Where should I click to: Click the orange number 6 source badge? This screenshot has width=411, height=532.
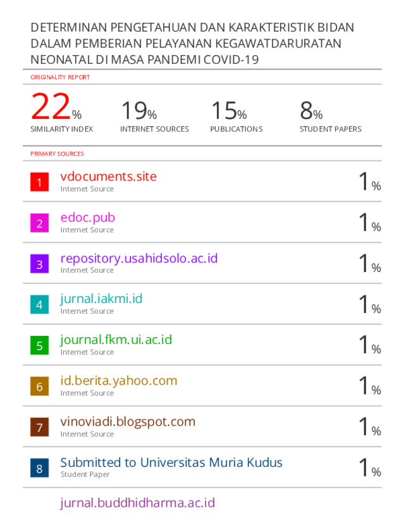(39, 387)
